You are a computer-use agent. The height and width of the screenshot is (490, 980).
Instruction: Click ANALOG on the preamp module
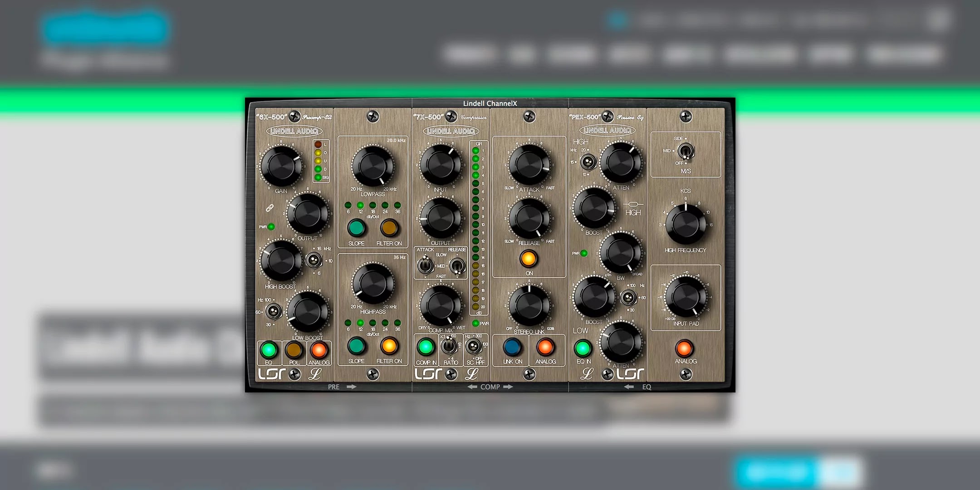tap(319, 349)
